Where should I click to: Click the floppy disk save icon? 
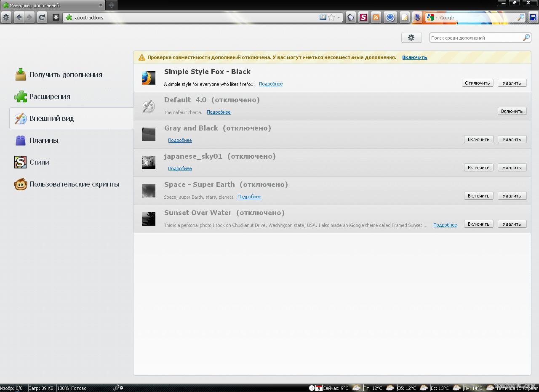click(x=533, y=17)
